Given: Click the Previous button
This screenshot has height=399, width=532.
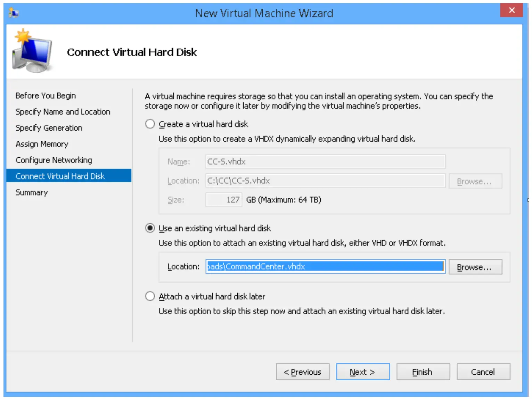Looking at the screenshot, I should [303, 372].
